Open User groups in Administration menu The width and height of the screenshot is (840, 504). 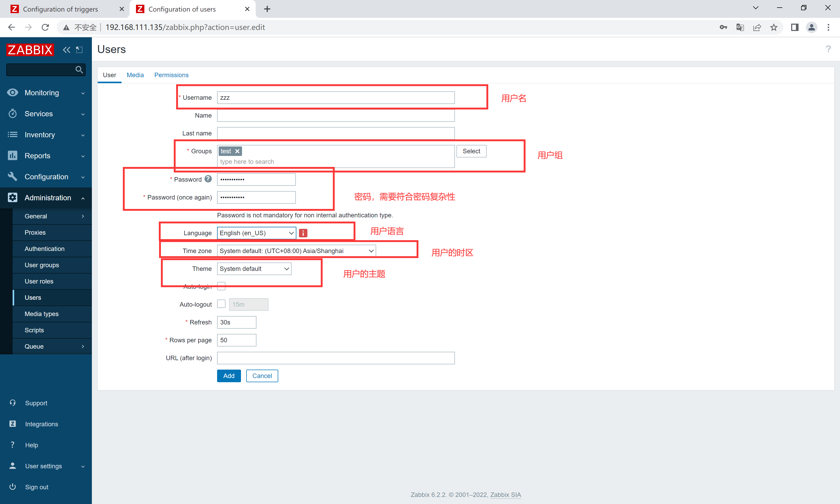(52, 265)
